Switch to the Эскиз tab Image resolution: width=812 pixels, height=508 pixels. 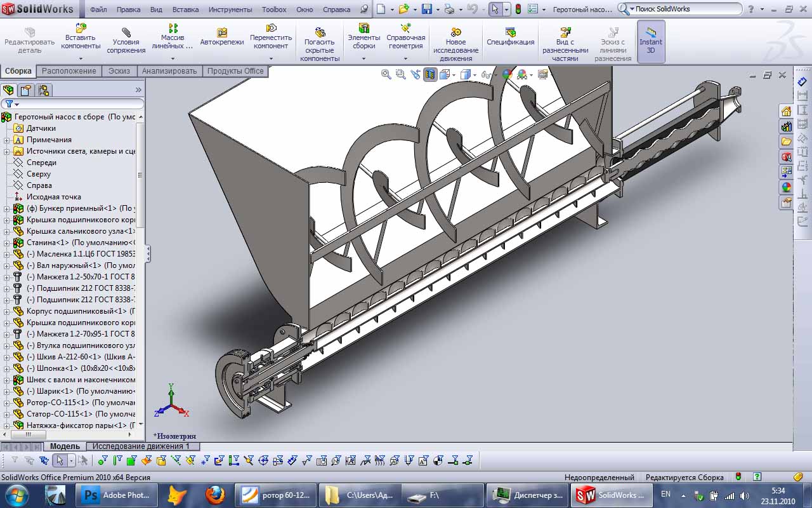click(119, 71)
